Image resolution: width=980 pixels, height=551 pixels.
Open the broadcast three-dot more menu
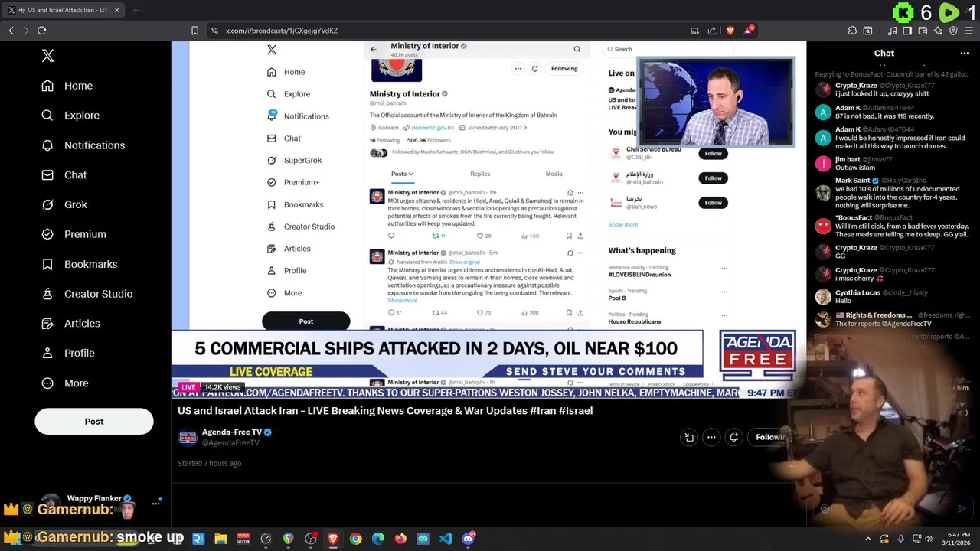coord(711,438)
